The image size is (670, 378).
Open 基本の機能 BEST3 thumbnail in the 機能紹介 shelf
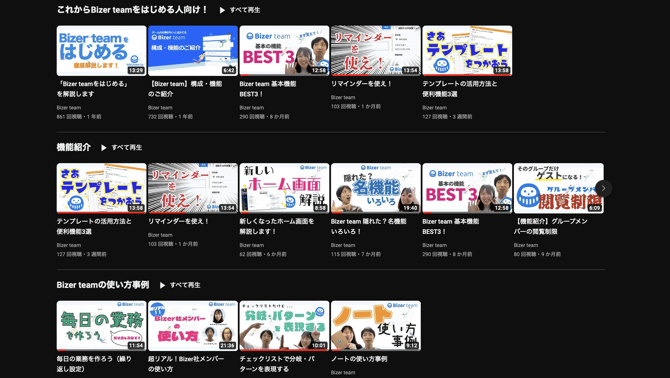point(467,188)
